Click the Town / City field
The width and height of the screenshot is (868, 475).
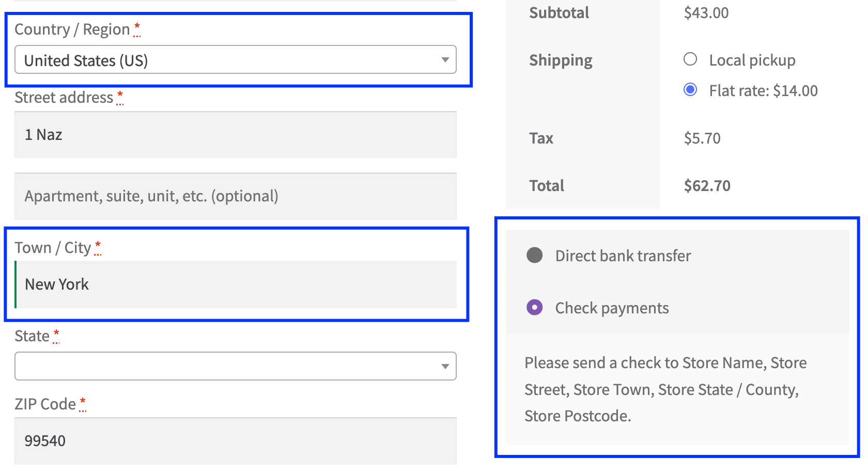235,284
